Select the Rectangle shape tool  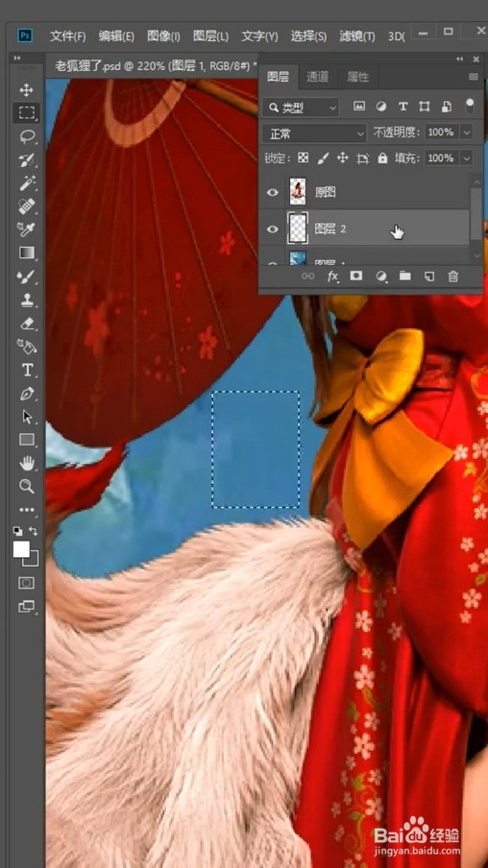point(26,440)
